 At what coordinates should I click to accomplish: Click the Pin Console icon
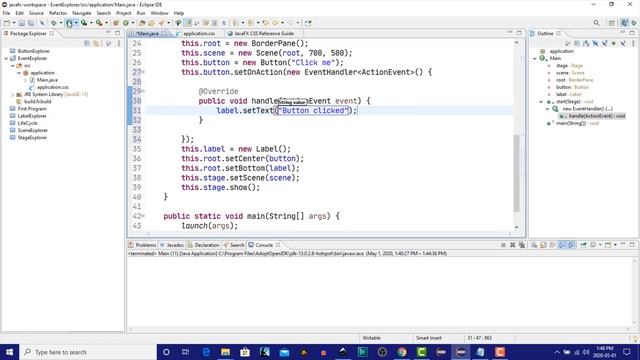coord(583,245)
